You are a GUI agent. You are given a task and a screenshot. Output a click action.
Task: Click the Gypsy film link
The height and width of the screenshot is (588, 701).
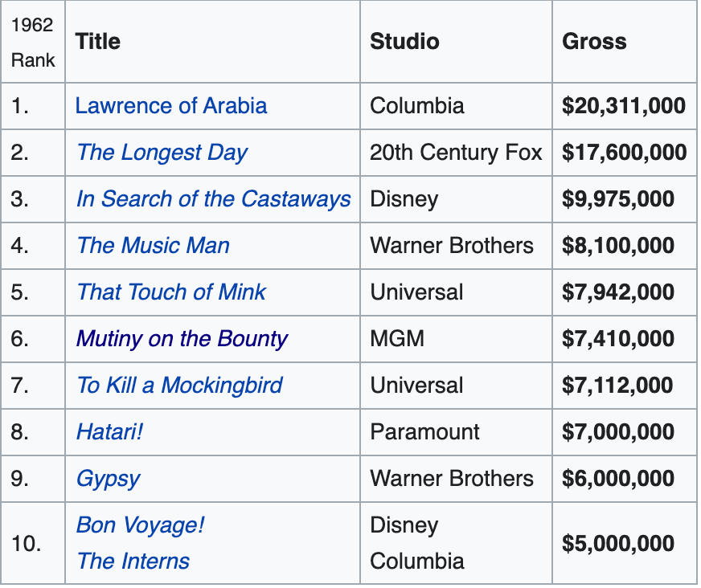point(108,479)
